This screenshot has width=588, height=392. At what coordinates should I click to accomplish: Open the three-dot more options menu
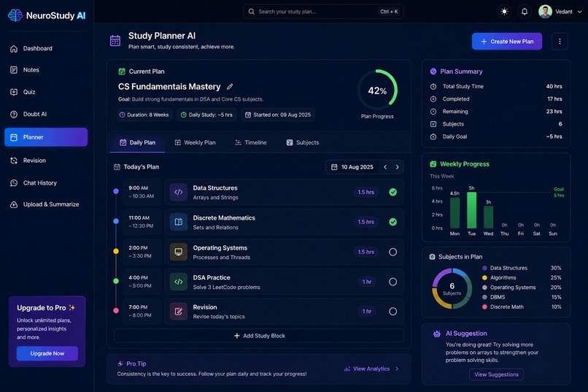[x=560, y=42]
